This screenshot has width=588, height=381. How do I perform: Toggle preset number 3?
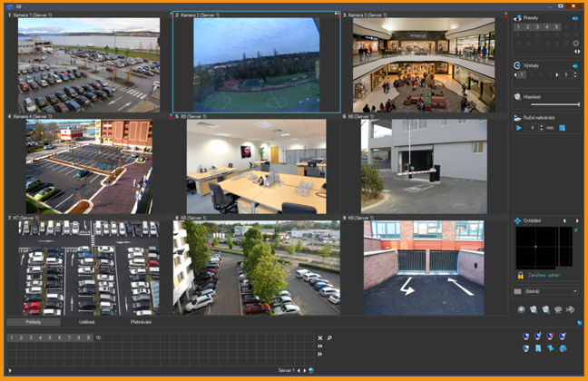[x=535, y=27]
